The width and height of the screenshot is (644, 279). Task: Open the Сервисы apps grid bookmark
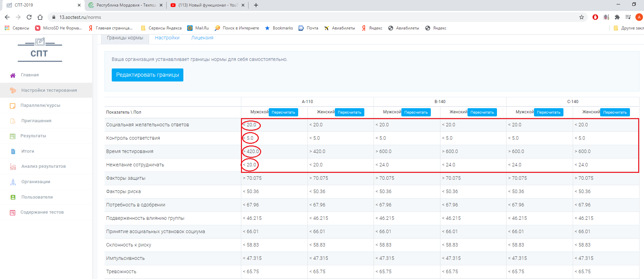point(17,28)
